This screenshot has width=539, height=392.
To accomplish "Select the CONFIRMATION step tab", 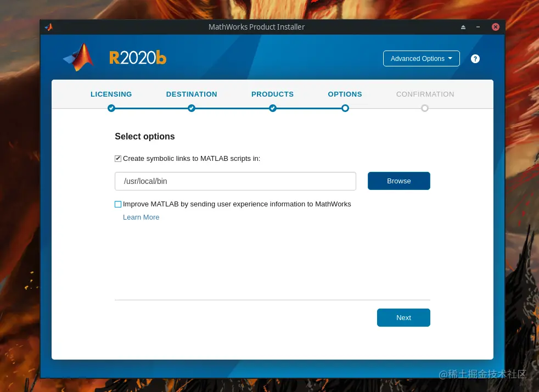I will (425, 94).
